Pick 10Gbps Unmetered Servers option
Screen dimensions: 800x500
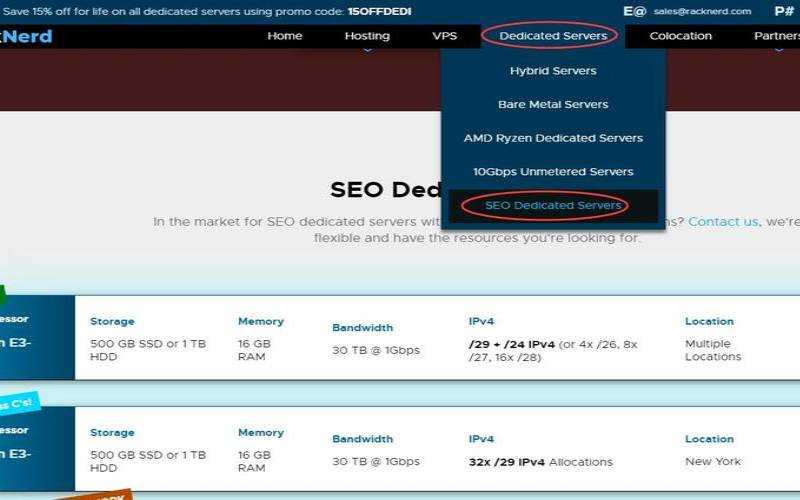tap(552, 171)
